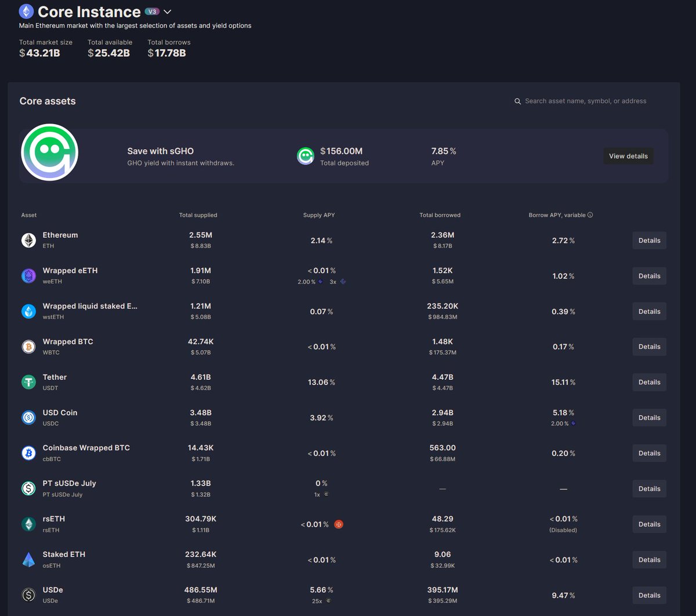Open Details for USD Coin
This screenshot has height=616, width=696.
pyautogui.click(x=649, y=418)
